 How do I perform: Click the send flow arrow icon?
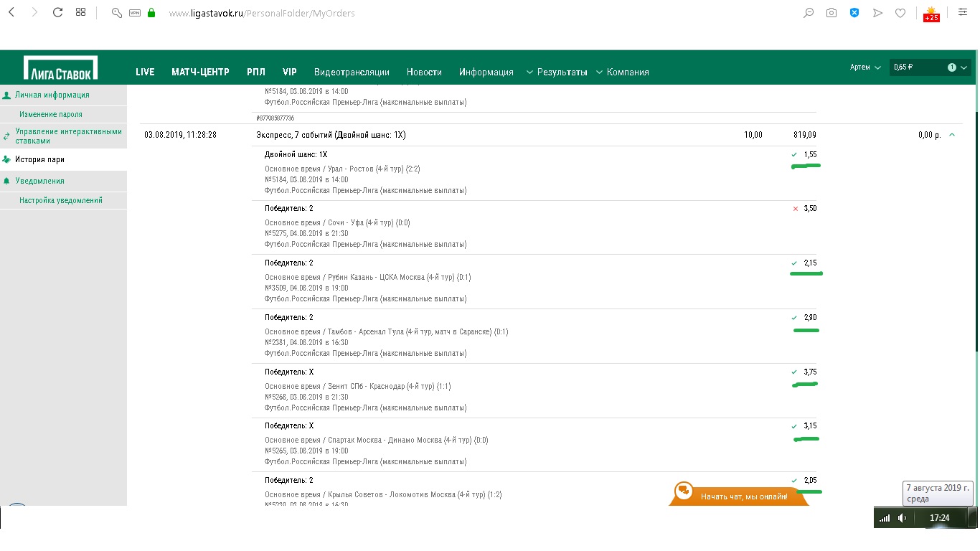877,13
